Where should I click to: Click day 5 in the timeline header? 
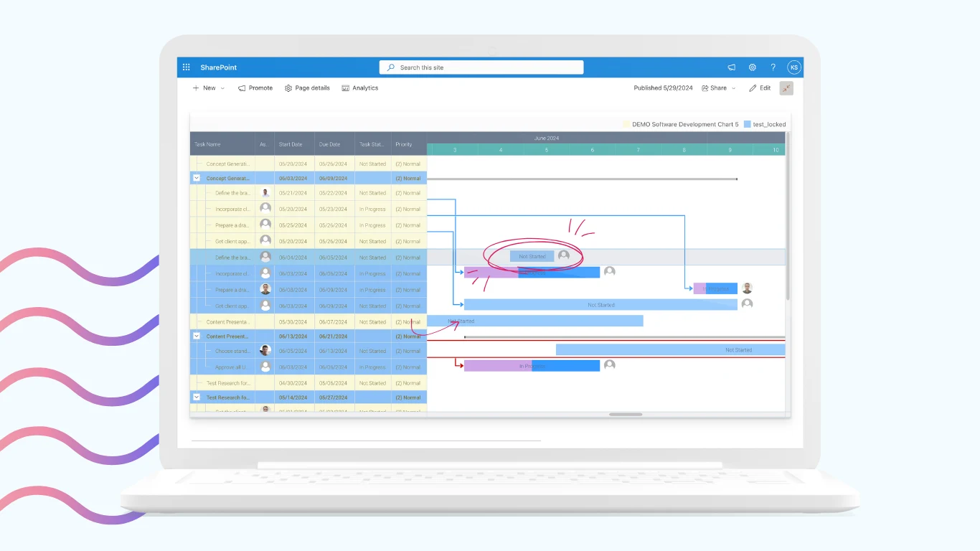click(x=547, y=150)
